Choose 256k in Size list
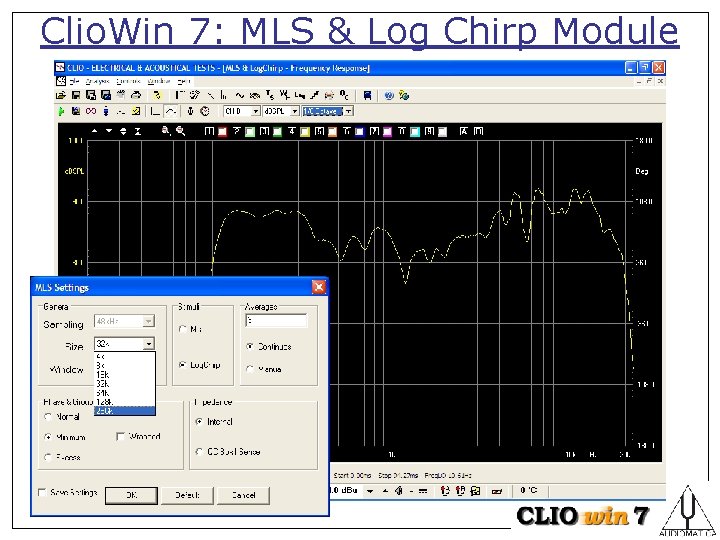Viewport: 720px width, 540px height. pos(124,411)
